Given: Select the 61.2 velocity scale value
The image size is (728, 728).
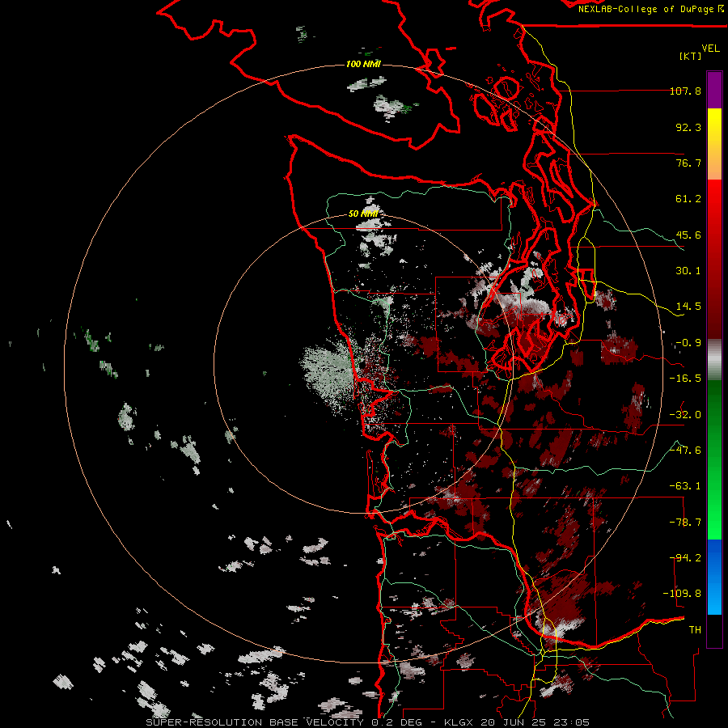Looking at the screenshot, I should click(688, 199).
